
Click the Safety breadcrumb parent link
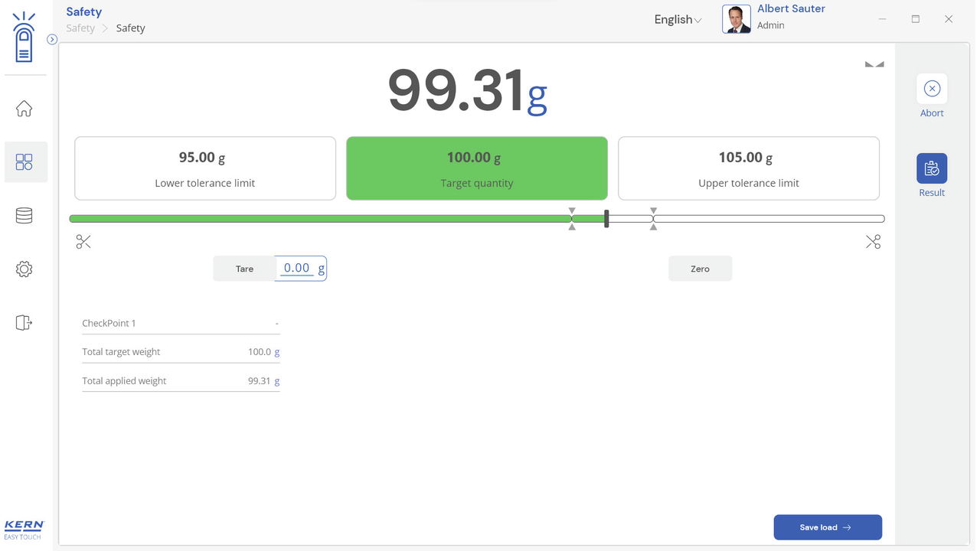[80, 28]
